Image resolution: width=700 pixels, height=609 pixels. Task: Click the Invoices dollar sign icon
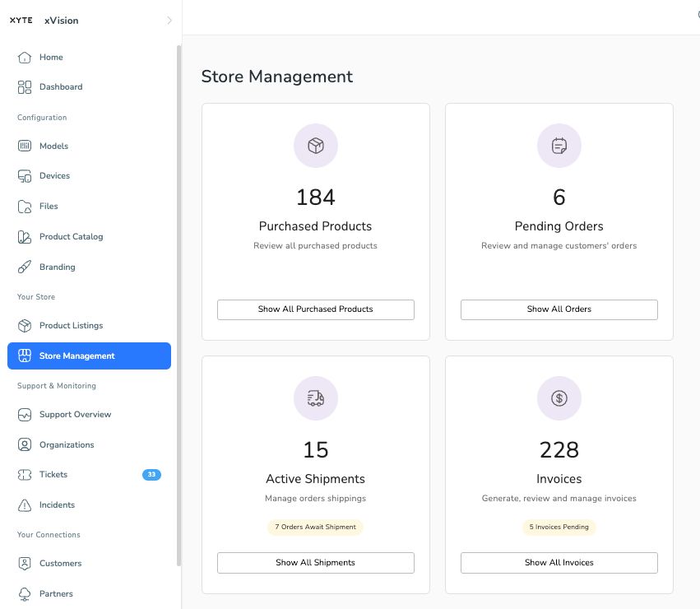pos(559,398)
